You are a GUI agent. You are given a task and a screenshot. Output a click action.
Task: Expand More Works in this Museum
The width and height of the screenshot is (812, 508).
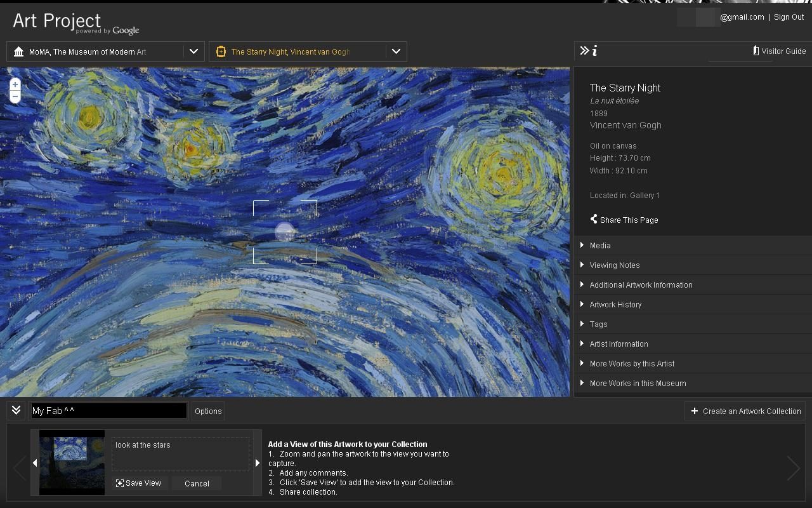pos(693,383)
